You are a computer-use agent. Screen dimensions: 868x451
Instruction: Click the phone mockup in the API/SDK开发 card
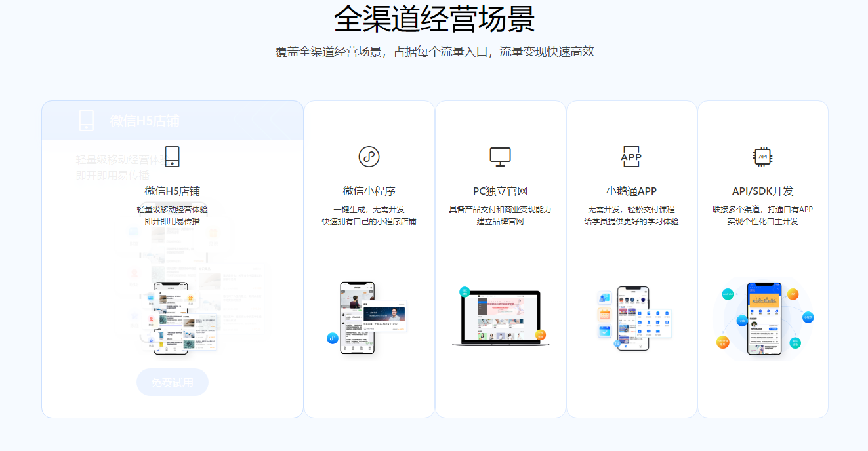765,319
